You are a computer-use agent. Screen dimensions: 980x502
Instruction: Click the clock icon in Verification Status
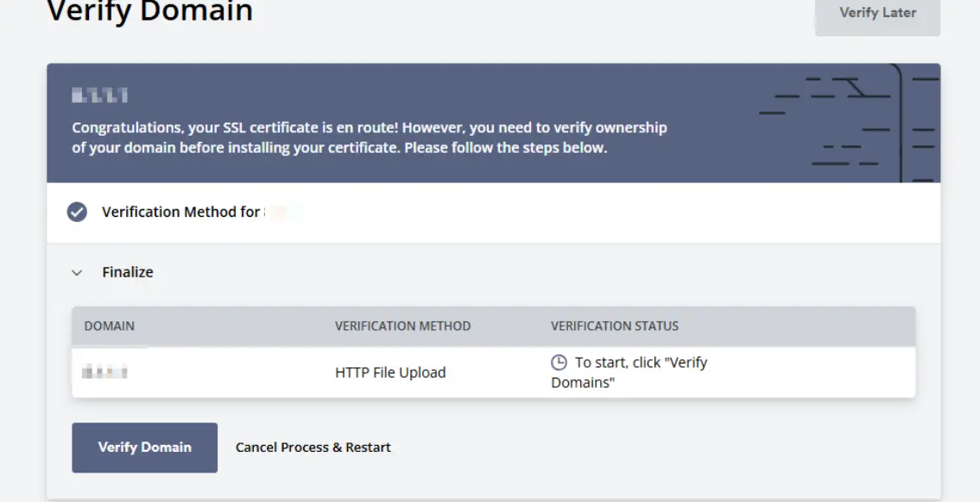pos(559,363)
